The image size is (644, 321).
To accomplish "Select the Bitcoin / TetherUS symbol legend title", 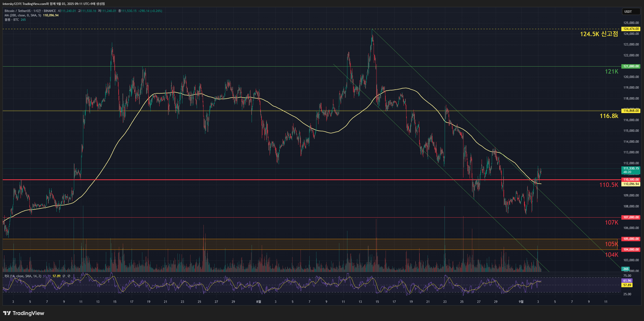I will (x=30, y=11).
